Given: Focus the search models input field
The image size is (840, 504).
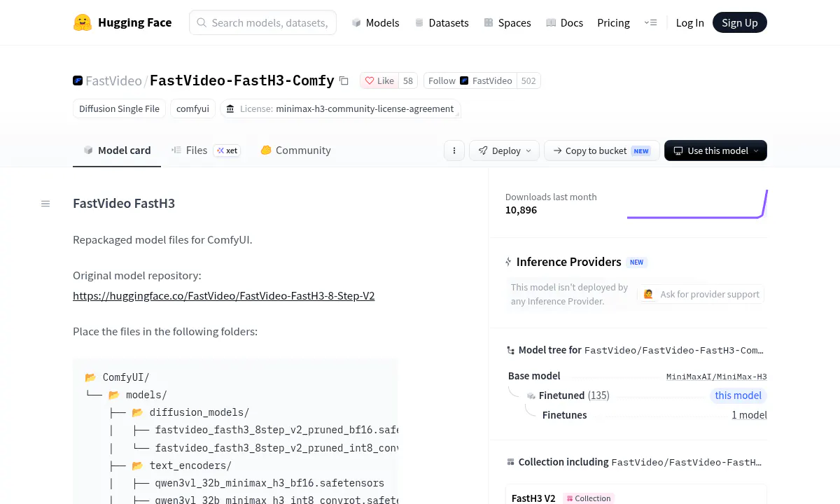Looking at the screenshot, I should (263, 22).
